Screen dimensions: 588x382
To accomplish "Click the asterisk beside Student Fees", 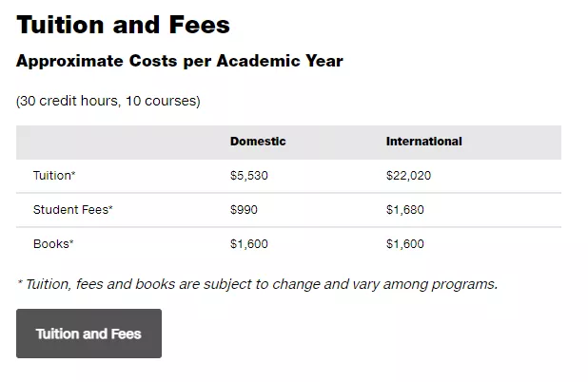I will [110, 207].
